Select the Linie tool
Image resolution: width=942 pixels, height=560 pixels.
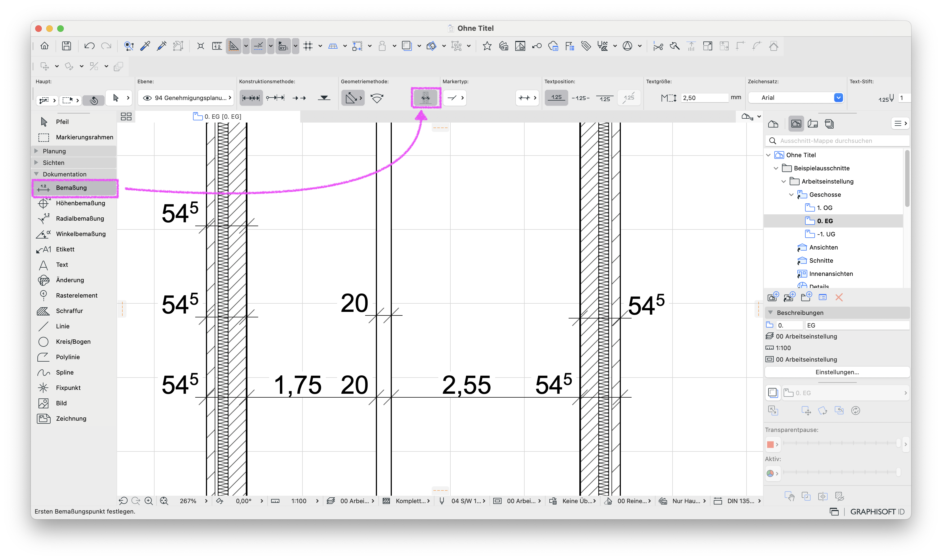74,326
